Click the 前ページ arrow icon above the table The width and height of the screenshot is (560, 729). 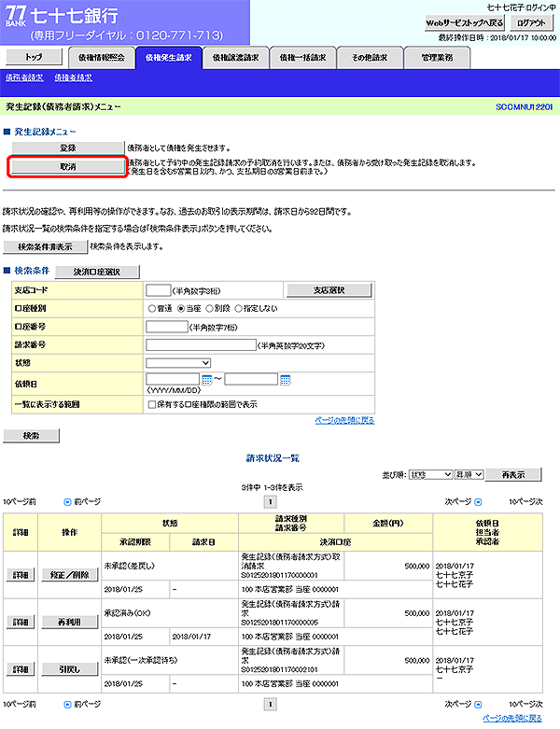[x=67, y=502]
